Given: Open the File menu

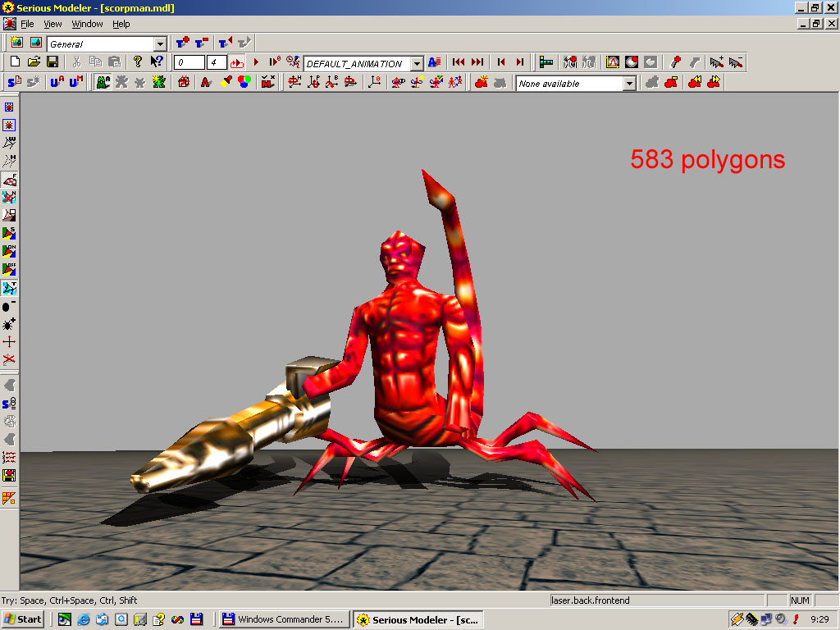Looking at the screenshot, I should [x=27, y=24].
